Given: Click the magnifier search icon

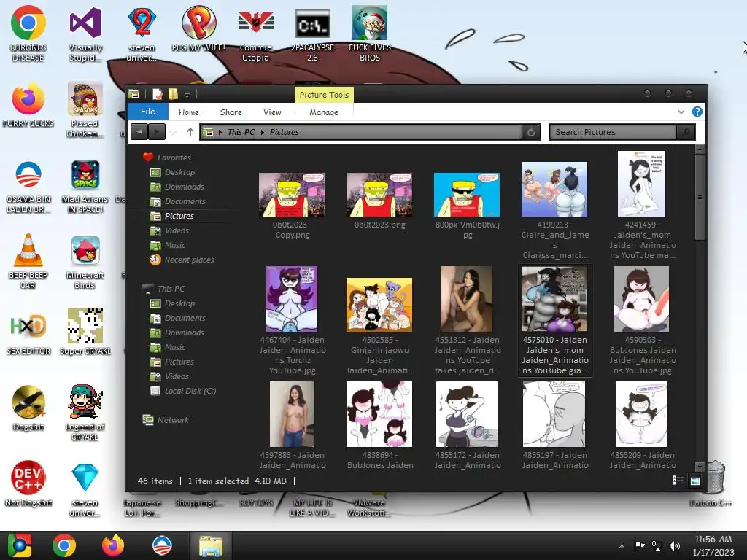Looking at the screenshot, I should coord(686,132).
